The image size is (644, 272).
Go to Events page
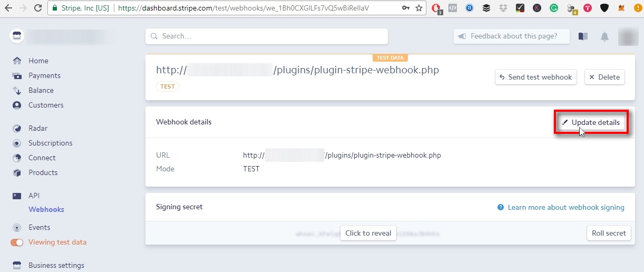[x=40, y=227]
